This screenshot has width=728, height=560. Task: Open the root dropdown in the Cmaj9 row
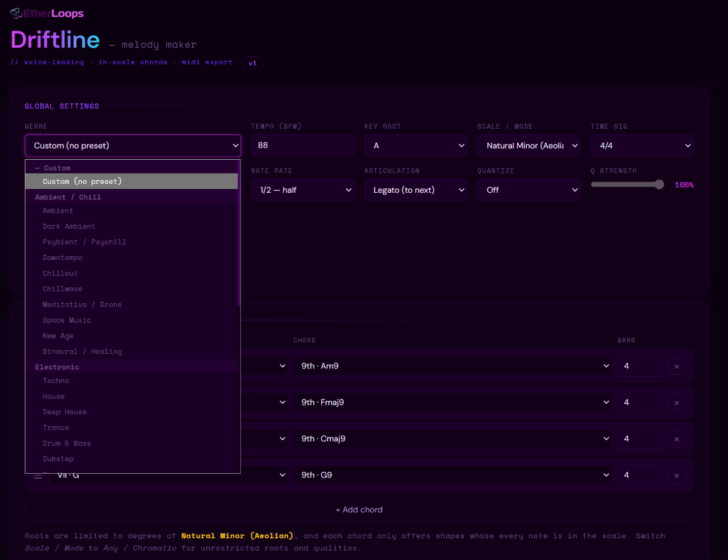coord(265,438)
